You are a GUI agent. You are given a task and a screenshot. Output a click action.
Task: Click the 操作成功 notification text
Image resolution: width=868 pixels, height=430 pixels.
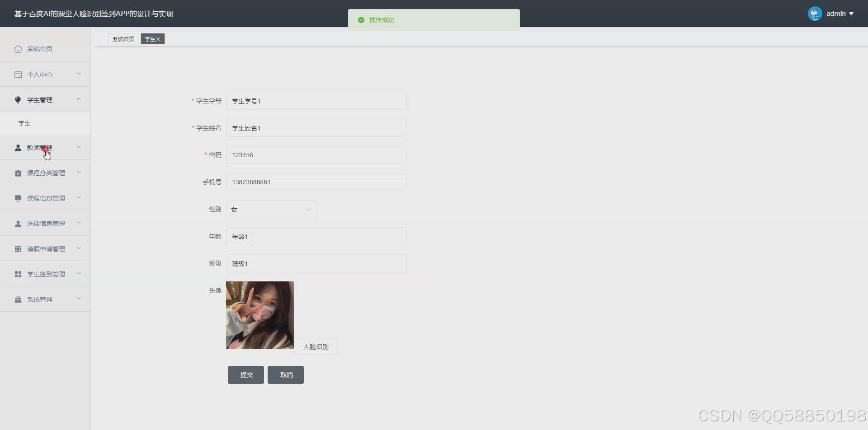(x=382, y=20)
